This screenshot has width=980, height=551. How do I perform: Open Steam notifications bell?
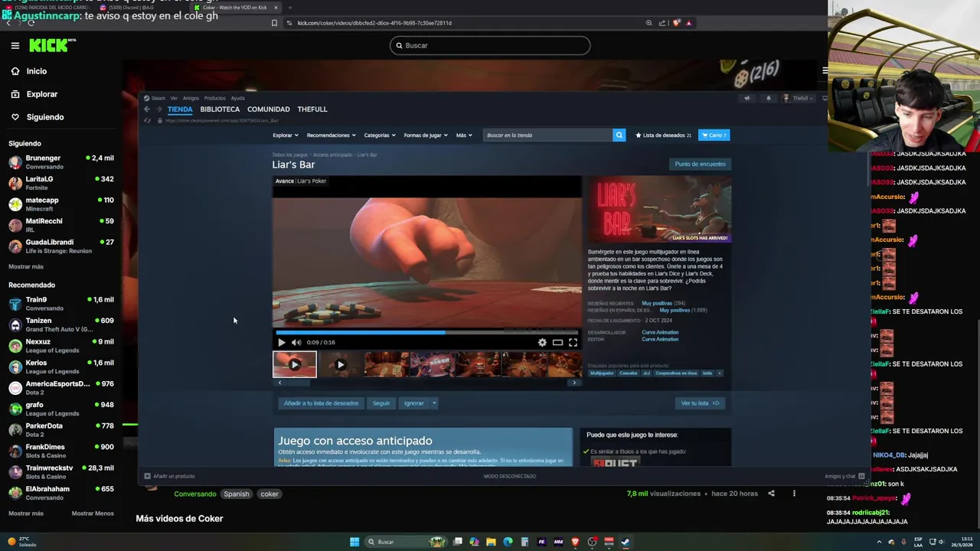click(769, 98)
